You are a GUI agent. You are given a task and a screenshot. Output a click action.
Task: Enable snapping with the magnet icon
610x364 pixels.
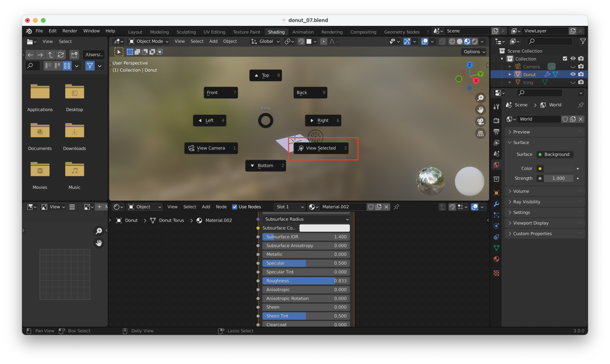click(301, 42)
